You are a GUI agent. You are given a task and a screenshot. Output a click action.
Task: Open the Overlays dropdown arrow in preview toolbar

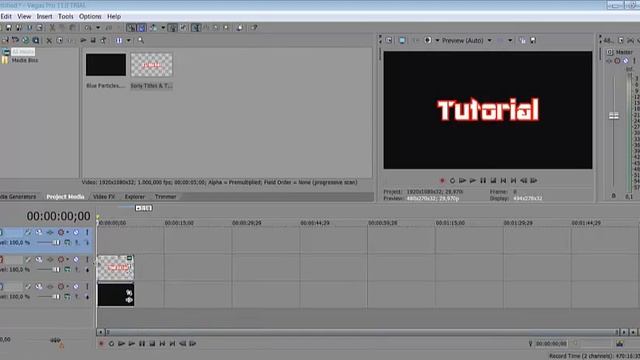[510, 40]
